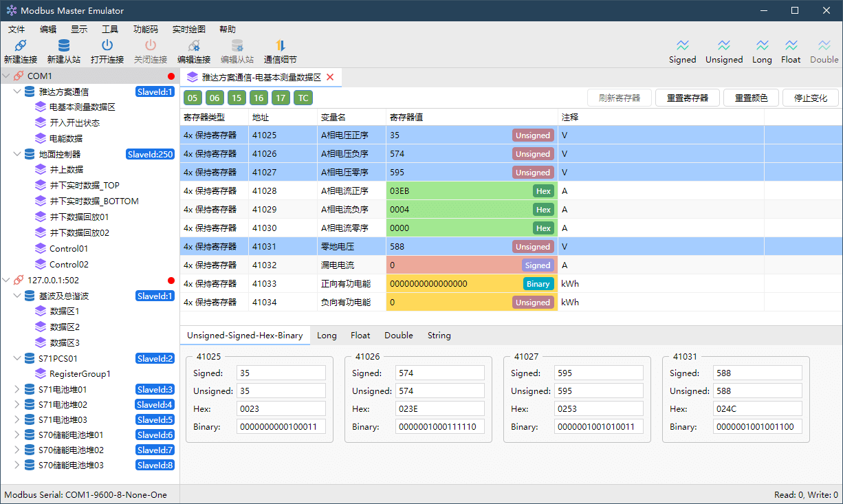This screenshot has height=504, width=843.
Task: Toggle function code 05 button
Action: [193, 98]
